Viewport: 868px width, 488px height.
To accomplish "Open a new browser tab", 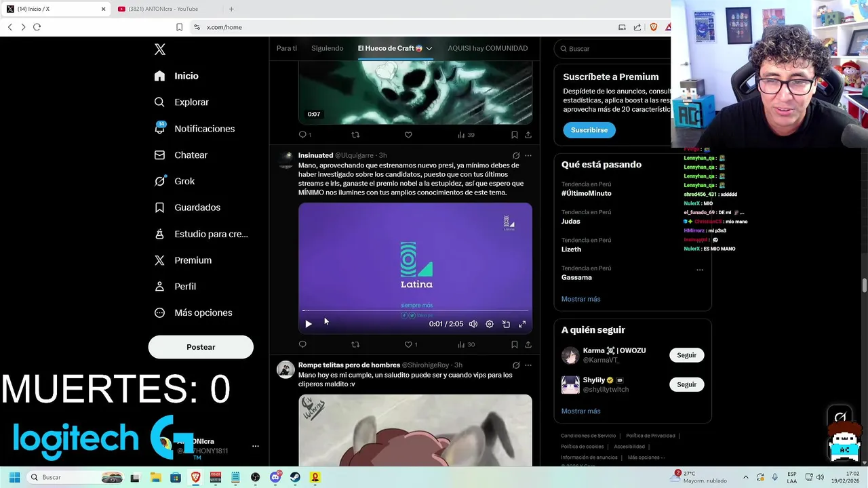I will tap(231, 9).
